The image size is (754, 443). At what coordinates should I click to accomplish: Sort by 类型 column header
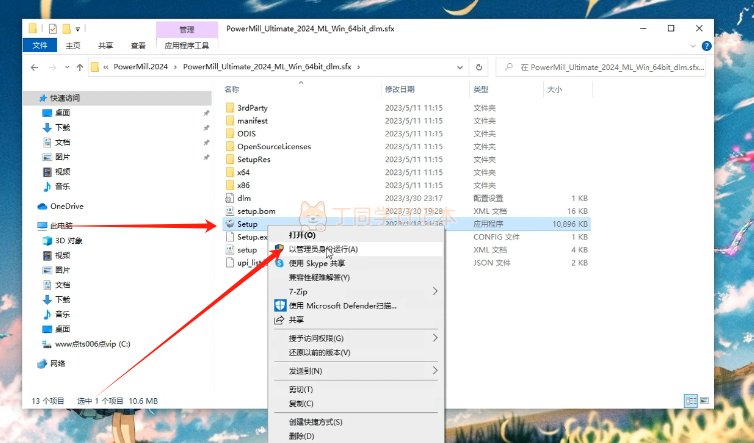[x=481, y=89]
